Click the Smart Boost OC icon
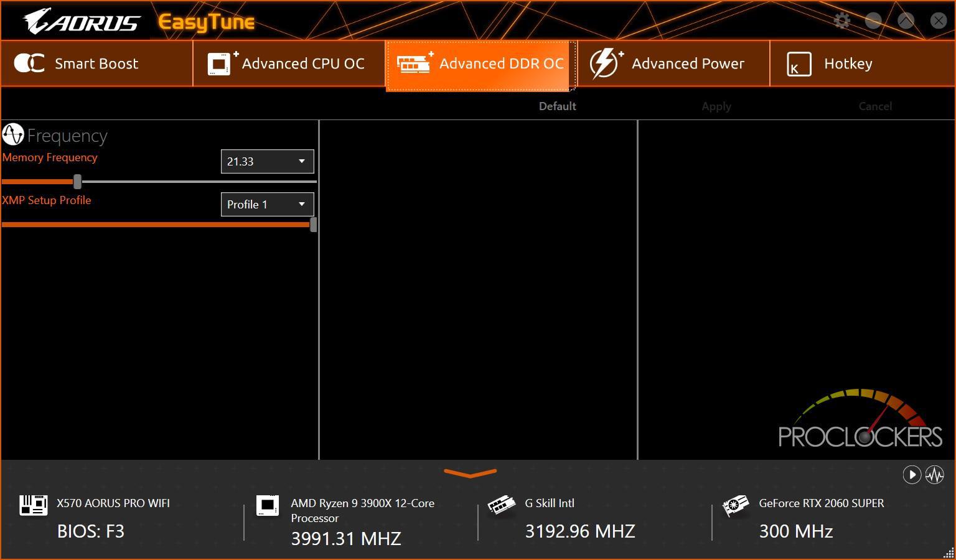This screenshot has height=560, width=956. pyautogui.click(x=29, y=63)
